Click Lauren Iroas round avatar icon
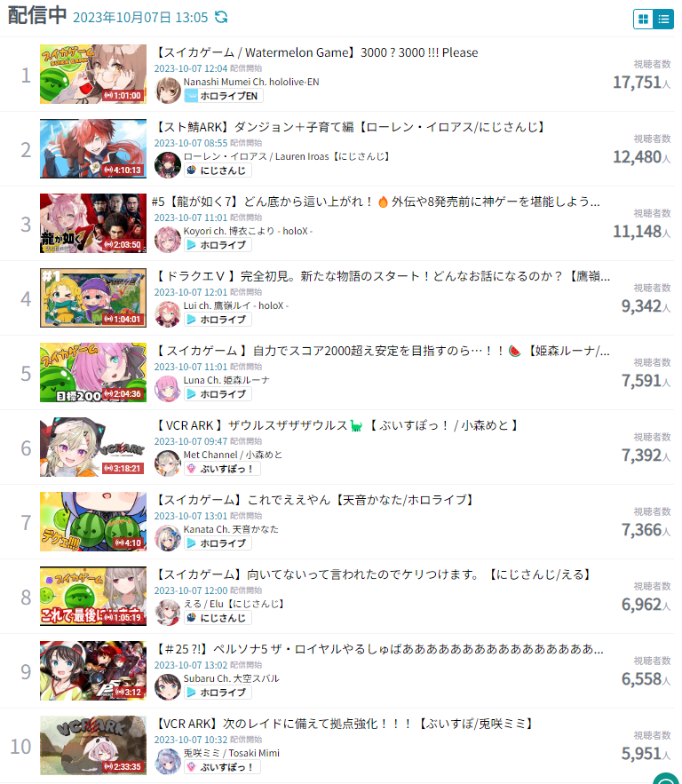The height and width of the screenshot is (784, 682). [x=168, y=165]
